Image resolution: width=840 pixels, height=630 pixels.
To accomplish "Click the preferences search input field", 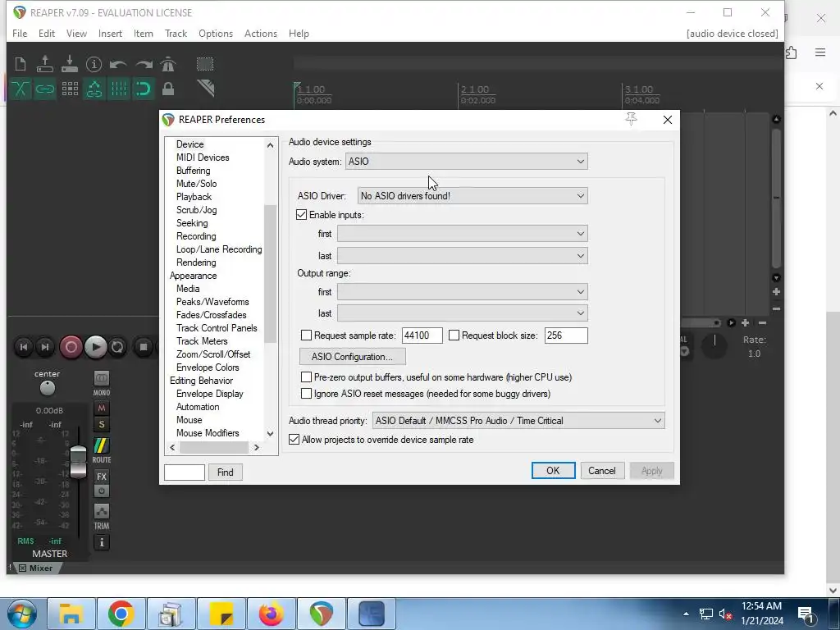I will tap(185, 472).
